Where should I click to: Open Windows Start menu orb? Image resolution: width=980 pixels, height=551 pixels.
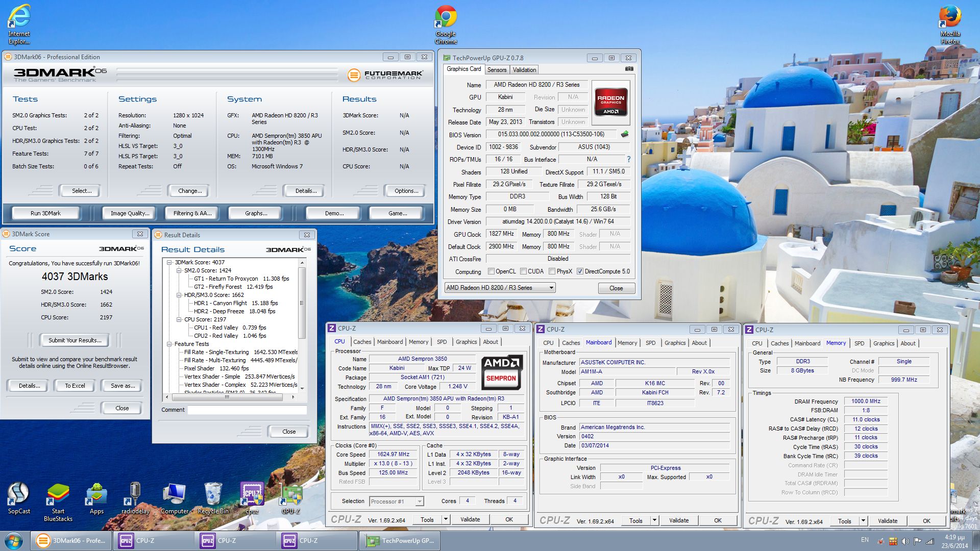tap(14, 540)
